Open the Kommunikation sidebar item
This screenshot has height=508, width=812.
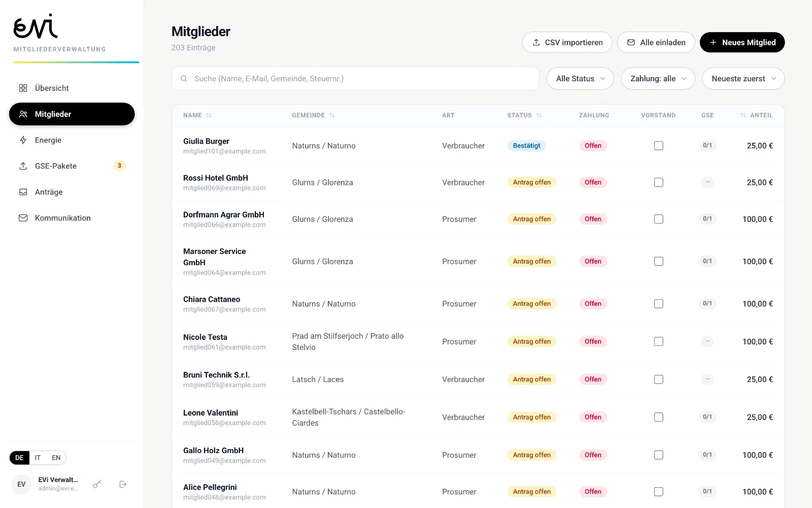[x=72, y=218]
